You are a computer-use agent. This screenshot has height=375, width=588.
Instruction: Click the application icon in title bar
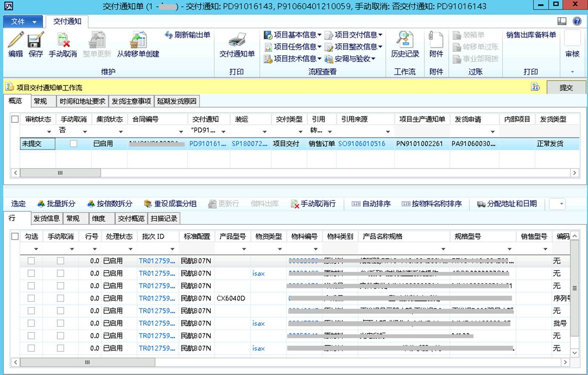click(x=8, y=6)
